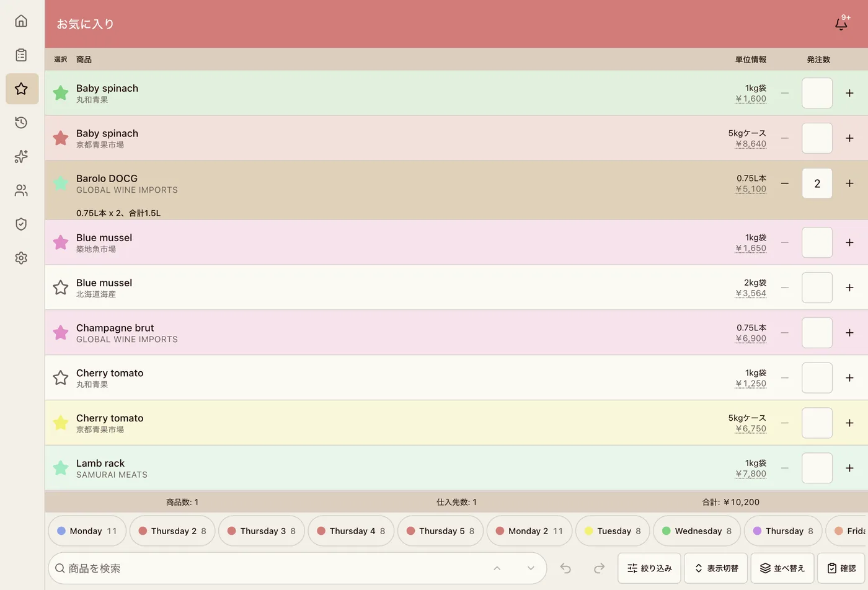Image resolution: width=868 pixels, height=590 pixels.
Task: Select the purple Thursday 8 list chip
Action: 782,531
